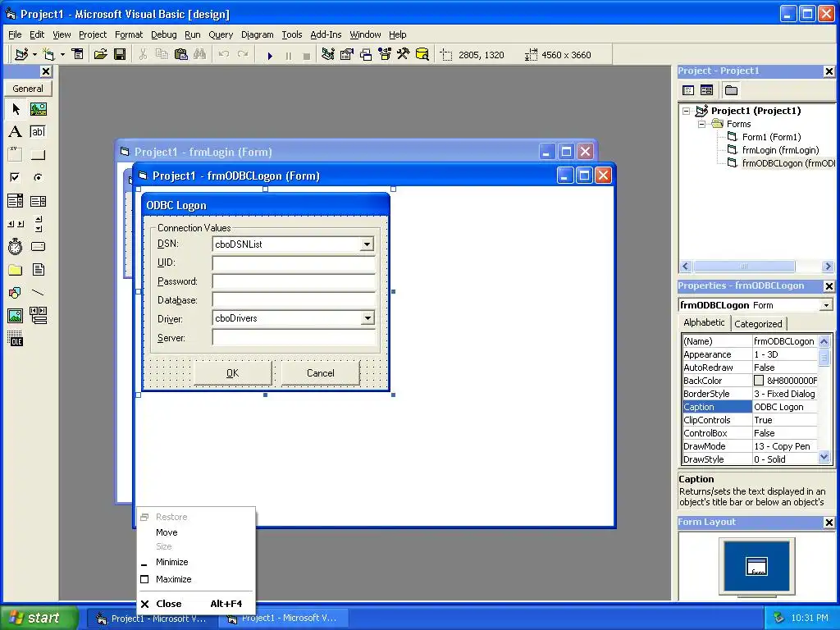
Task: Select the vertical scrollbar tool in toolbox
Action: tap(38, 224)
